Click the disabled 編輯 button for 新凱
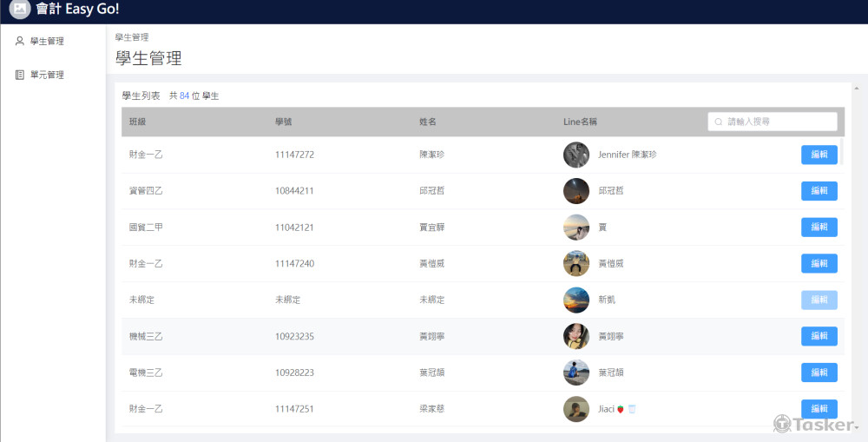The height and width of the screenshot is (442, 868). pyautogui.click(x=819, y=300)
